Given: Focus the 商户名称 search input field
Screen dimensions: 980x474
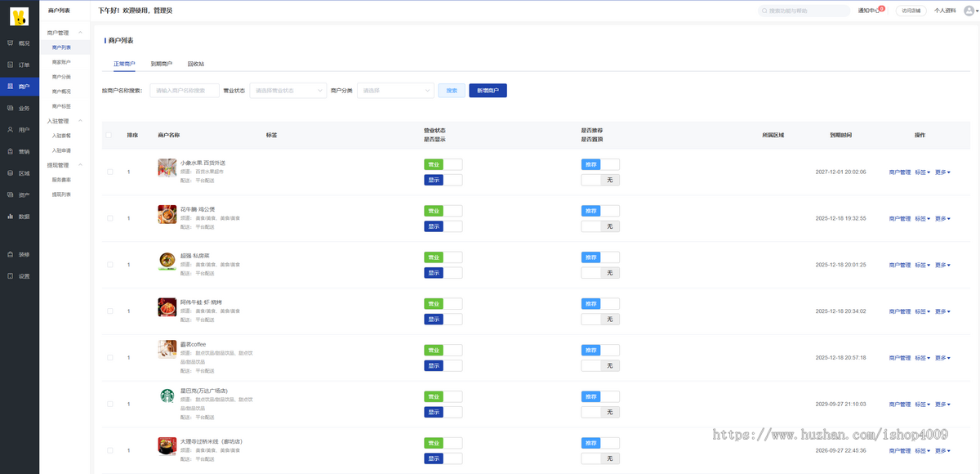Looking at the screenshot, I should pyautogui.click(x=185, y=91).
